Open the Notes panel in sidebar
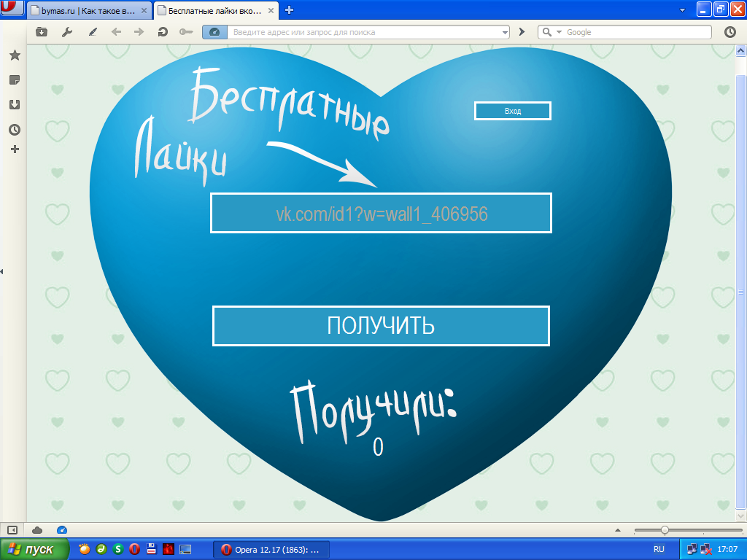This screenshot has width=747, height=560. click(x=14, y=80)
